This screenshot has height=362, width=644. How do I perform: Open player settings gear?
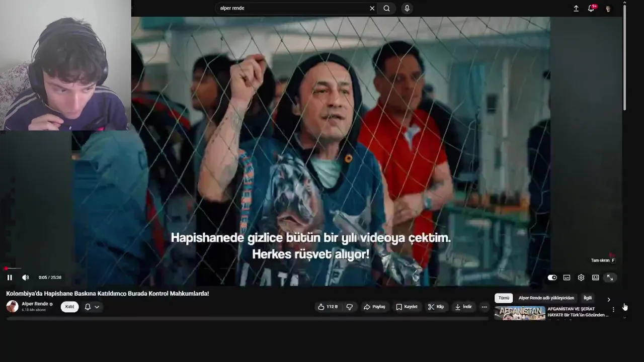point(581,278)
